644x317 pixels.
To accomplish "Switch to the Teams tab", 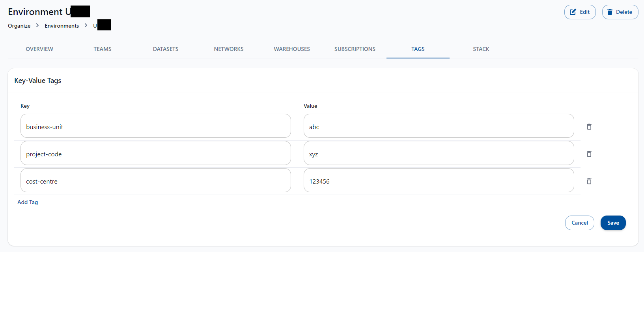I will click(x=103, y=49).
